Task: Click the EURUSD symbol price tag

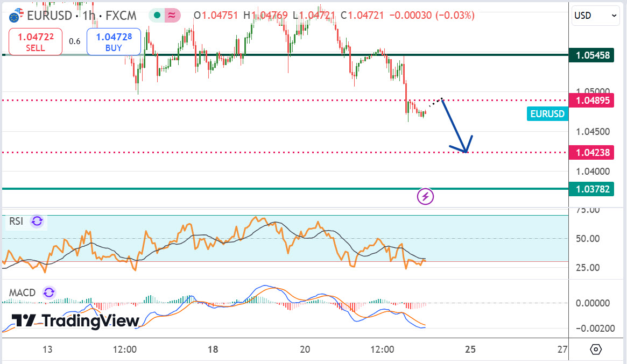Action: pos(547,114)
